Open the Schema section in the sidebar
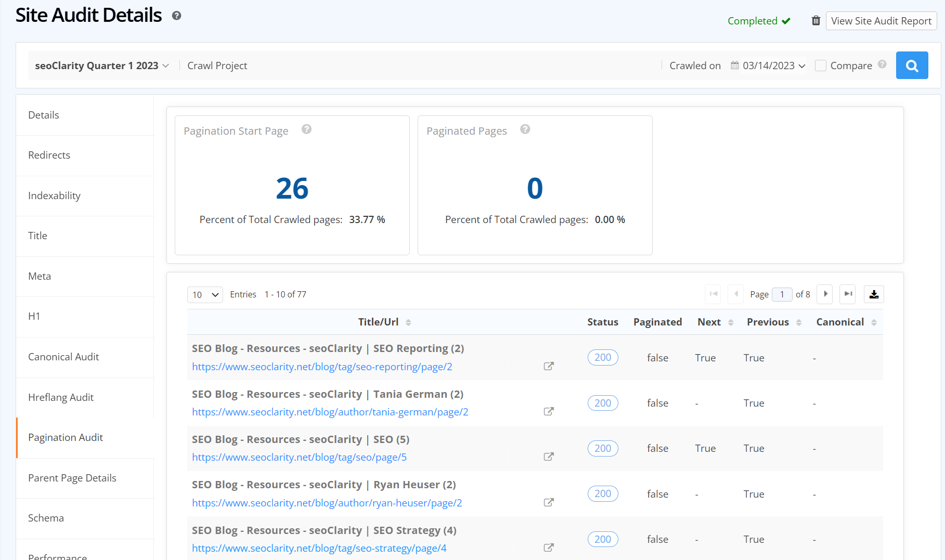Viewport: 945px width, 560px height. coord(46,518)
